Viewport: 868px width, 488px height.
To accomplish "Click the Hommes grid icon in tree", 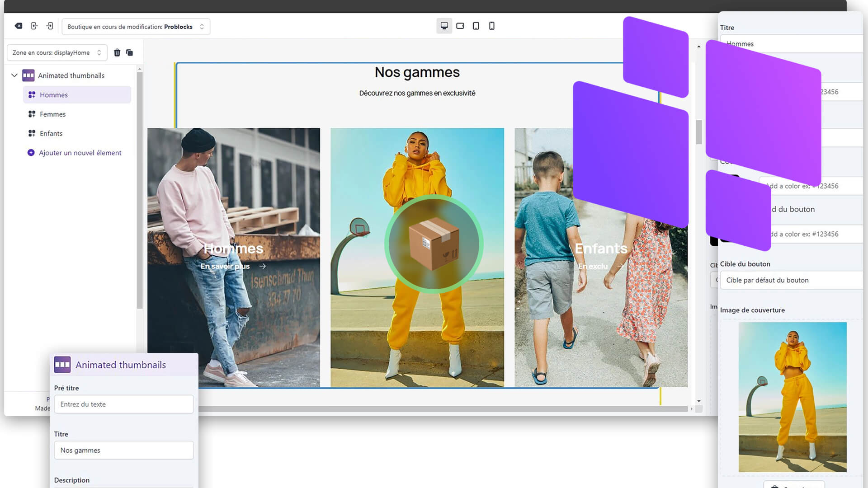I will [x=32, y=95].
